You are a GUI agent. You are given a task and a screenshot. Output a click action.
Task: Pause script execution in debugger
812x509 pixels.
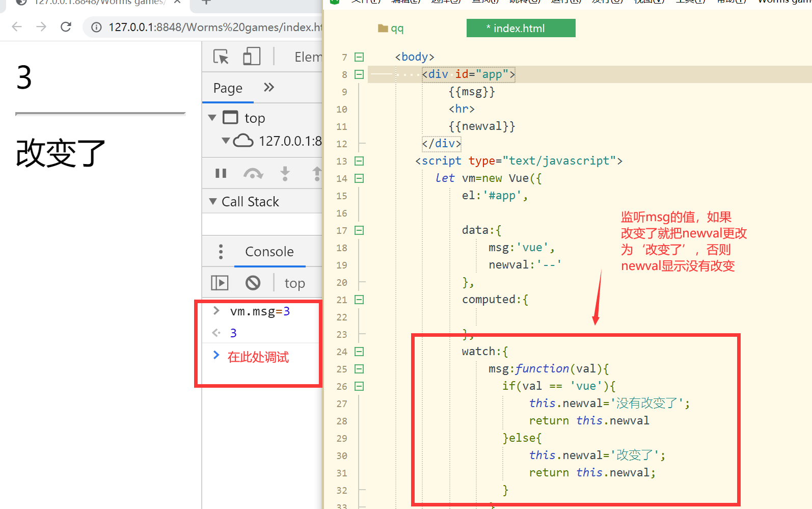tap(221, 173)
